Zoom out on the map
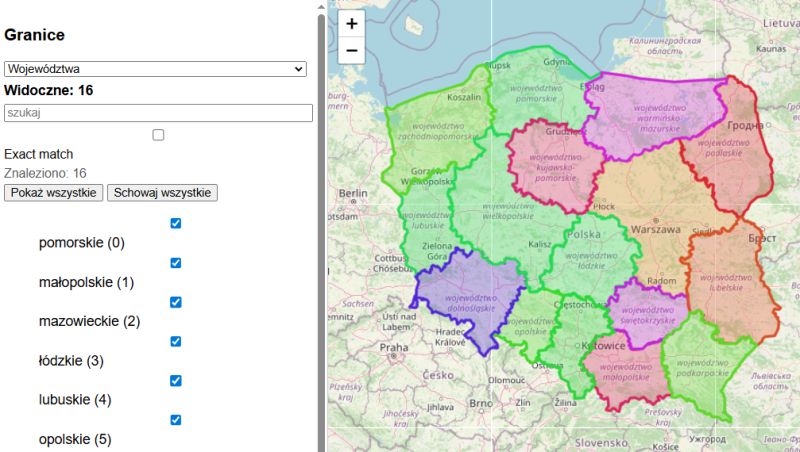 click(352, 51)
